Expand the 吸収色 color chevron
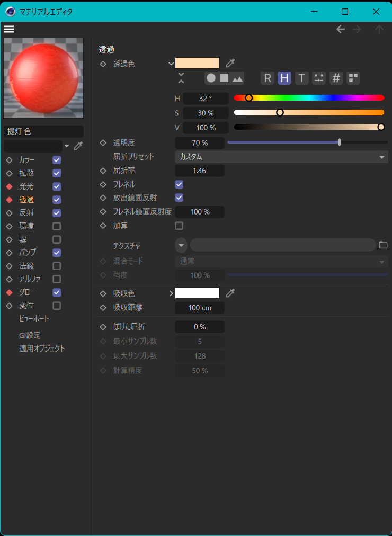The width and height of the screenshot is (392, 536). (171, 293)
